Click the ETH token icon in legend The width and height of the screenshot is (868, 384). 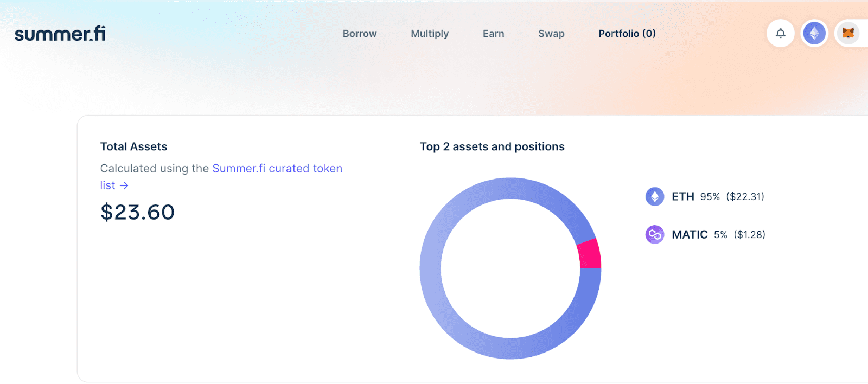[x=655, y=196]
